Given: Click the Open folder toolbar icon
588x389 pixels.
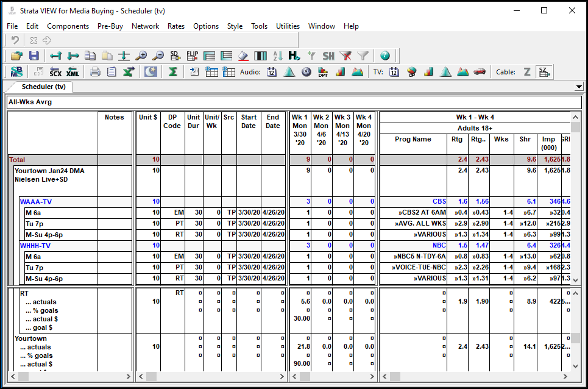Looking at the screenshot, I should (x=16, y=55).
